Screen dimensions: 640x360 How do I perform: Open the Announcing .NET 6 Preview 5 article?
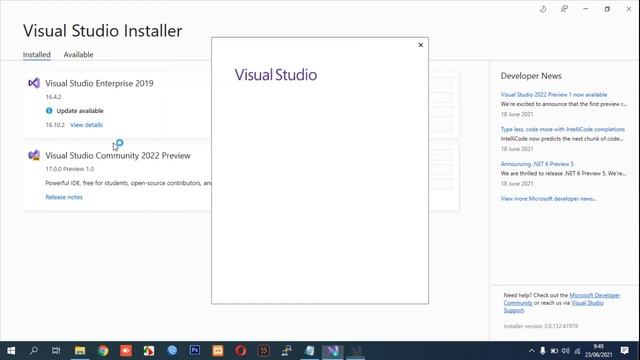(537, 164)
